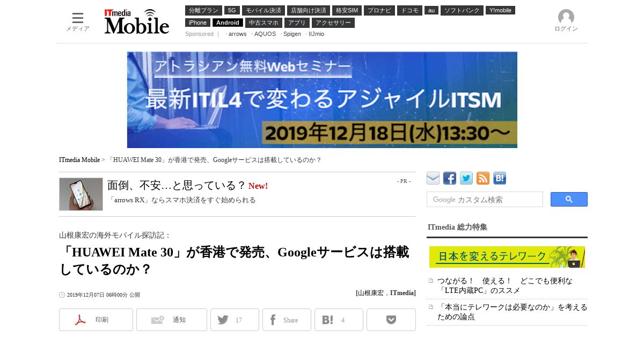Enable 通知 notifications for this article

pos(172,320)
